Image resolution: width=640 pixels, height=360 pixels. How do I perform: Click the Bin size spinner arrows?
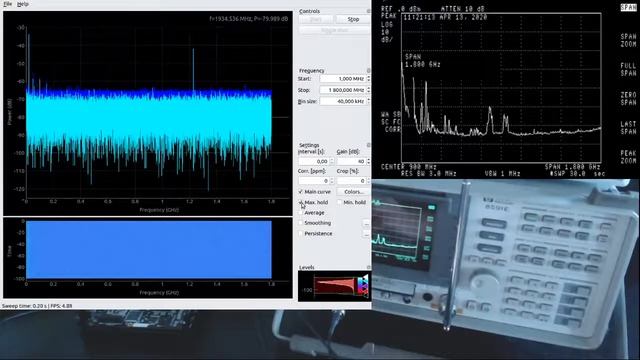click(368, 101)
